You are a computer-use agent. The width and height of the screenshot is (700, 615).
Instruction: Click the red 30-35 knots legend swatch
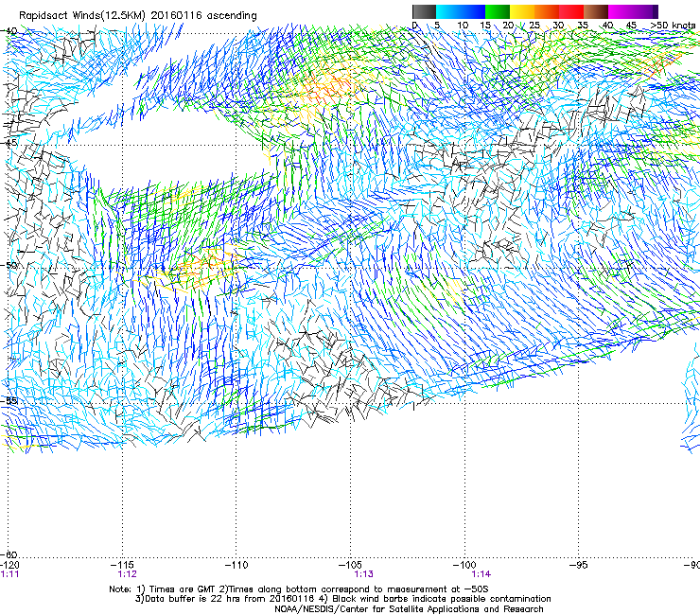click(x=571, y=11)
